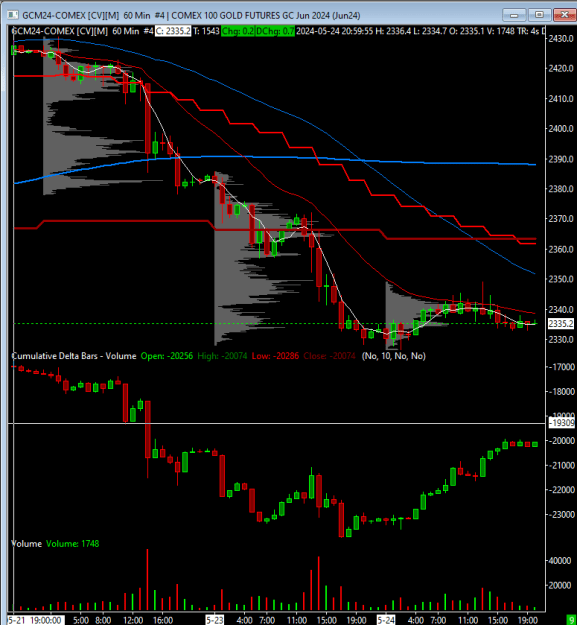This screenshot has height=625, width=577.
Task: Minimize the GCM24-COMEX chart window
Action: click(x=514, y=15)
